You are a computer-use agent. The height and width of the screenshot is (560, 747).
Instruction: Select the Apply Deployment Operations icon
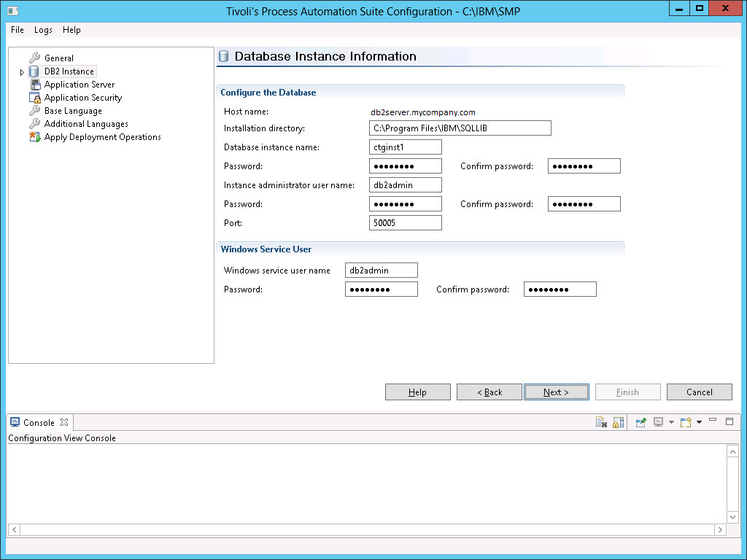pos(35,136)
